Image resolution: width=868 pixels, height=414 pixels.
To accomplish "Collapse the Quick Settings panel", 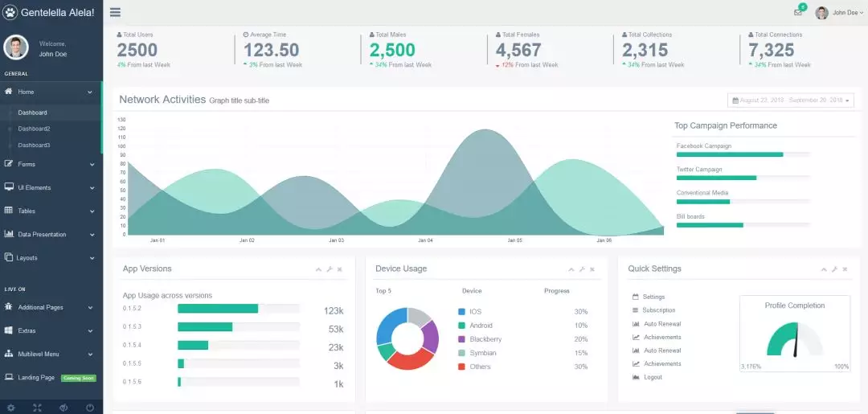I will pos(824,269).
